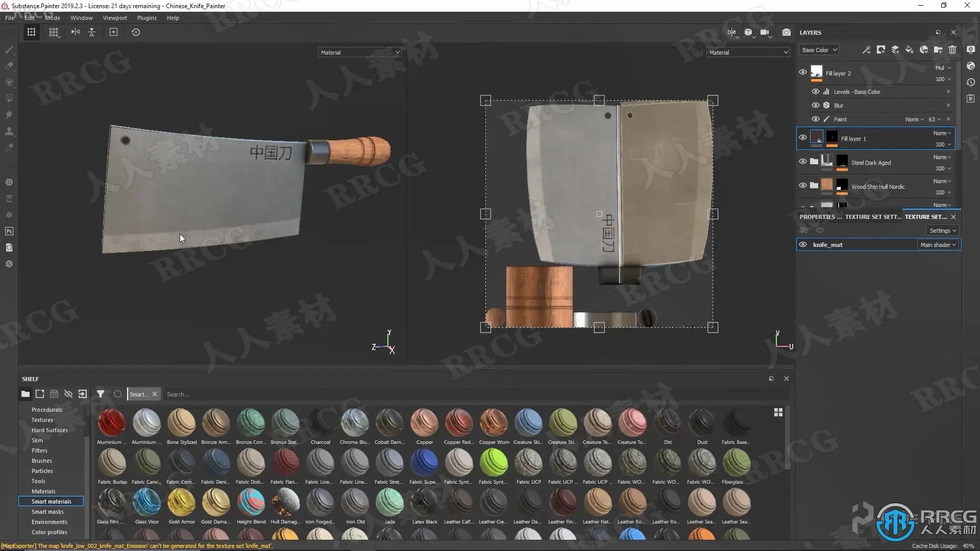Toggle visibility of Blur effect

pyautogui.click(x=816, y=105)
